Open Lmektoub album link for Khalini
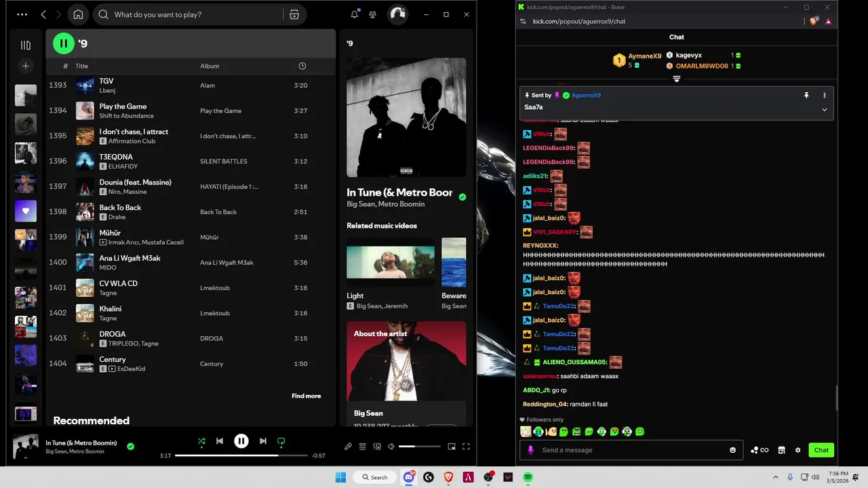 [215, 313]
